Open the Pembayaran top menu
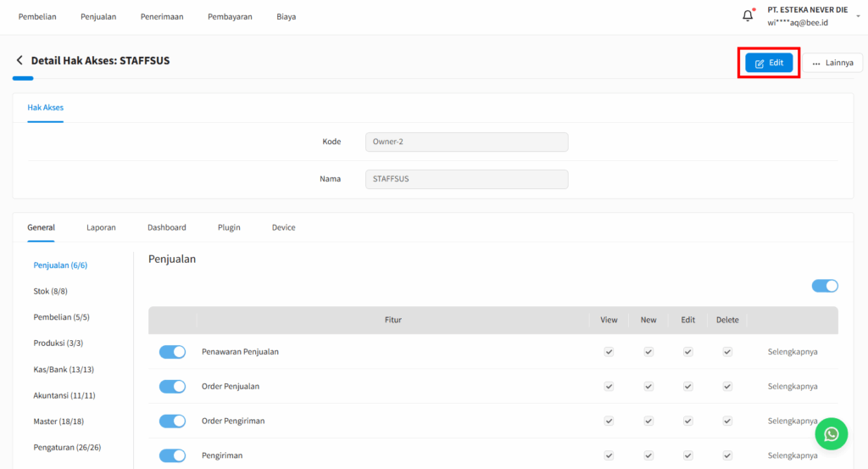This screenshot has width=868, height=469. (230, 17)
